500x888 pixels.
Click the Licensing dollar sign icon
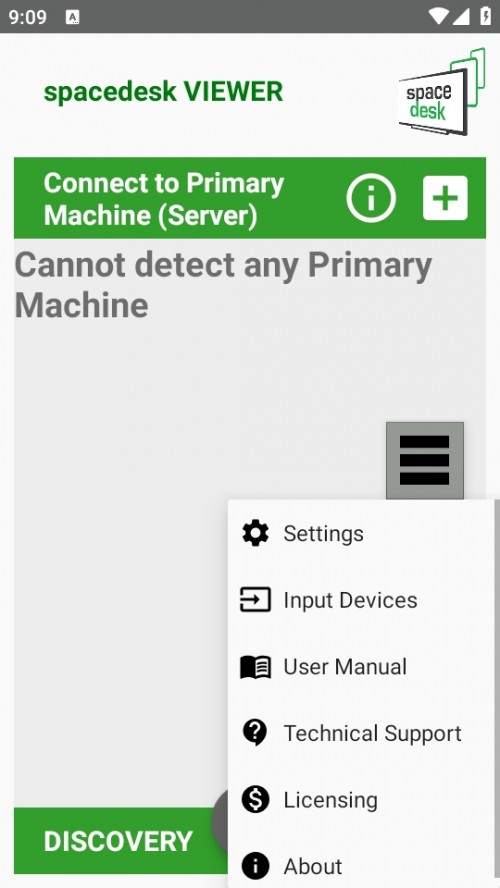pyautogui.click(x=255, y=800)
